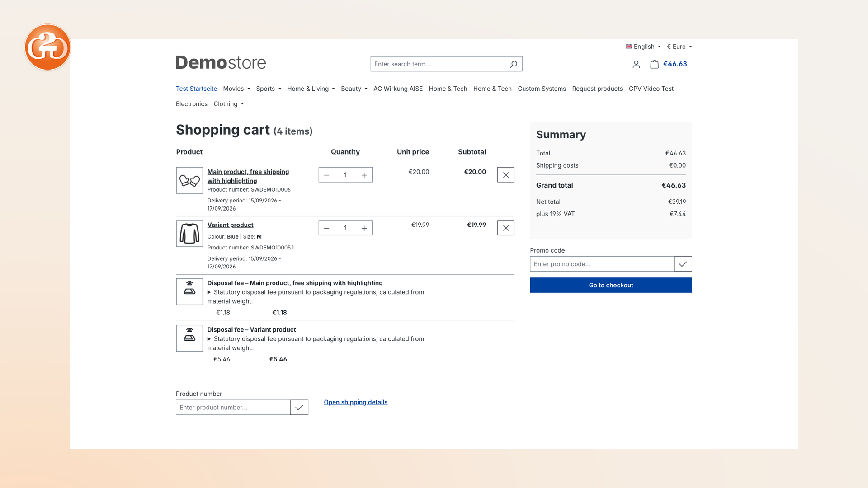Image resolution: width=868 pixels, height=488 pixels.
Task: Open the Euro currency dropdown
Action: 679,47
